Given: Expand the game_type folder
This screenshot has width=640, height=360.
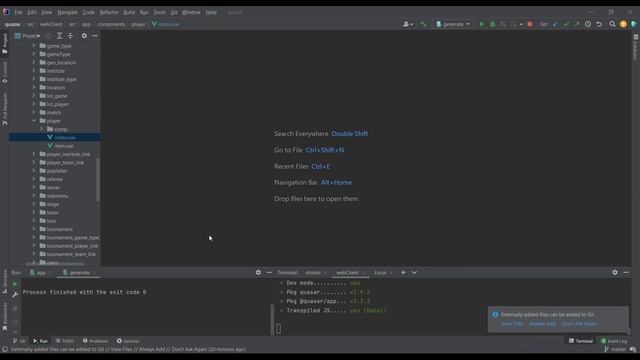Looking at the screenshot, I should pyautogui.click(x=34, y=46).
